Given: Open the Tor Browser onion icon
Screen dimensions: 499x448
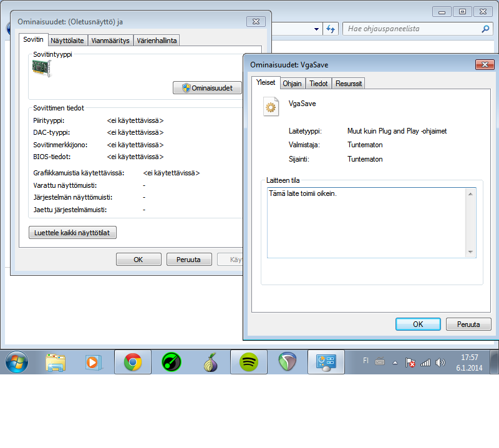Looking at the screenshot, I should (x=210, y=362).
